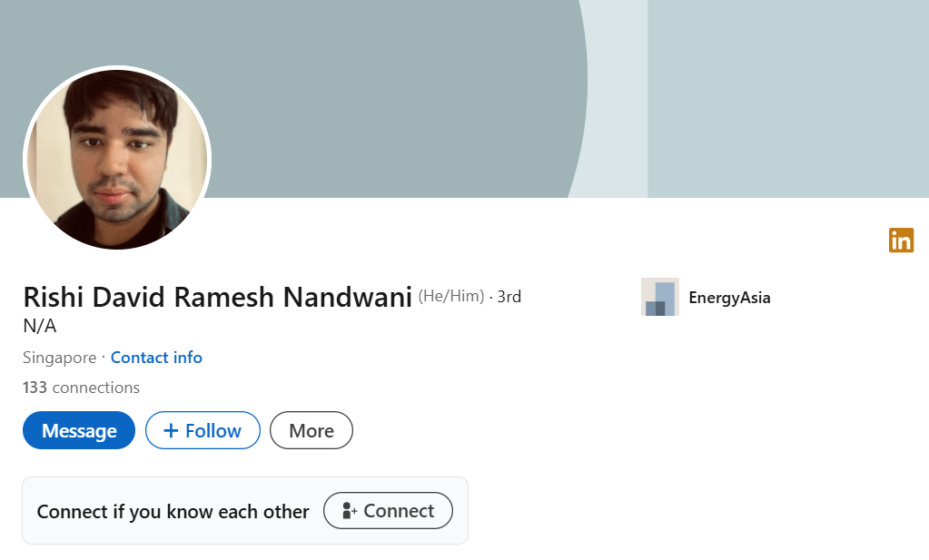Click the (He/Him) pronouns label
The width and height of the screenshot is (929, 560).
click(451, 296)
